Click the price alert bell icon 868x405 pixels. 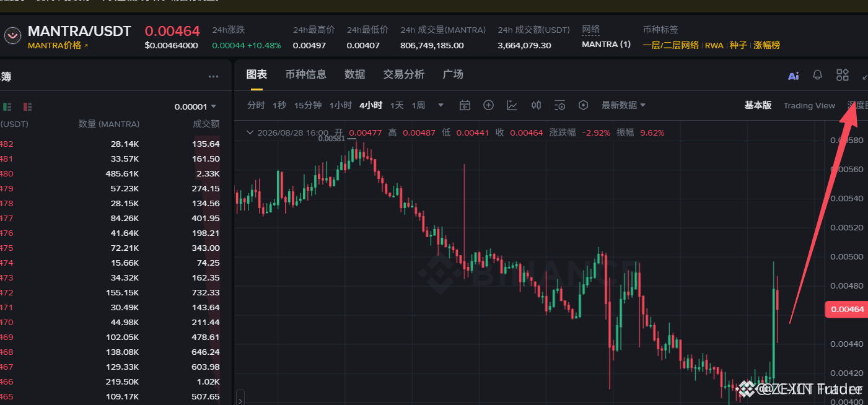(818, 75)
